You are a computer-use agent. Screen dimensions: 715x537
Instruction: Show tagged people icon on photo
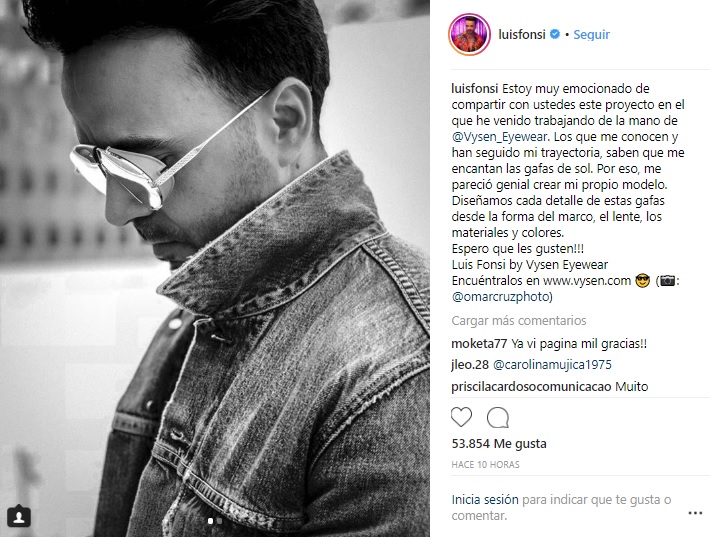point(19,517)
